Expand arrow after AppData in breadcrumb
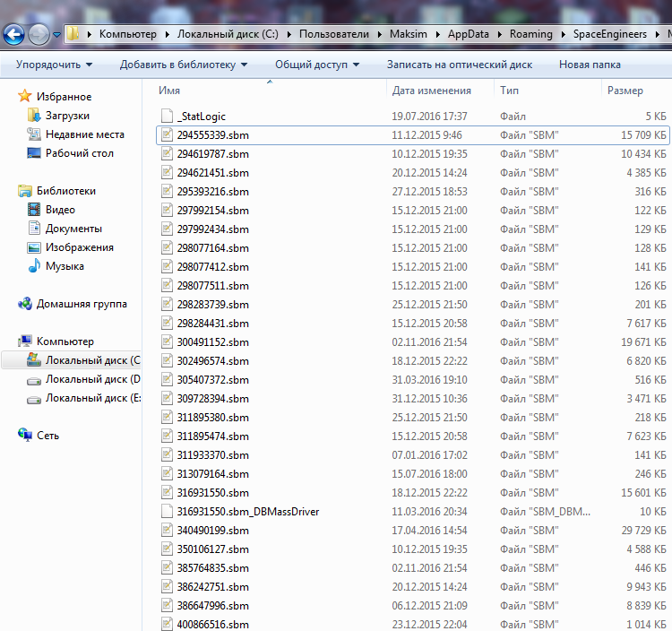Viewport: 672px width, 631px height. coord(499,34)
